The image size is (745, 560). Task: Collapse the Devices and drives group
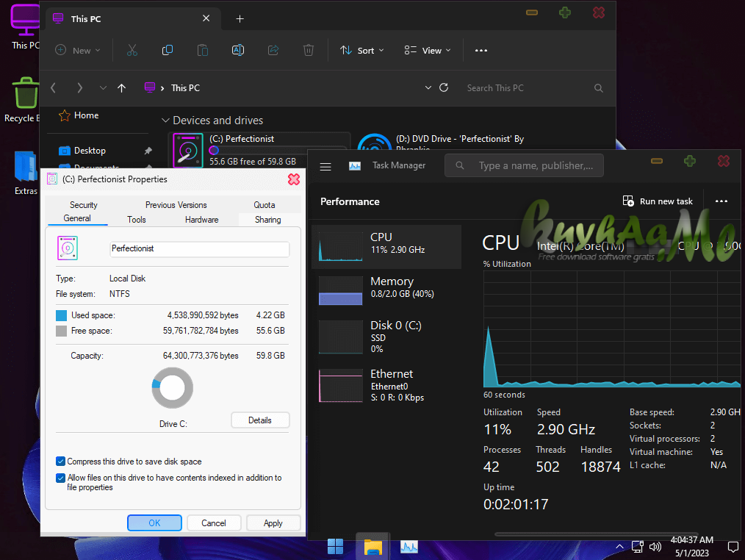point(165,121)
